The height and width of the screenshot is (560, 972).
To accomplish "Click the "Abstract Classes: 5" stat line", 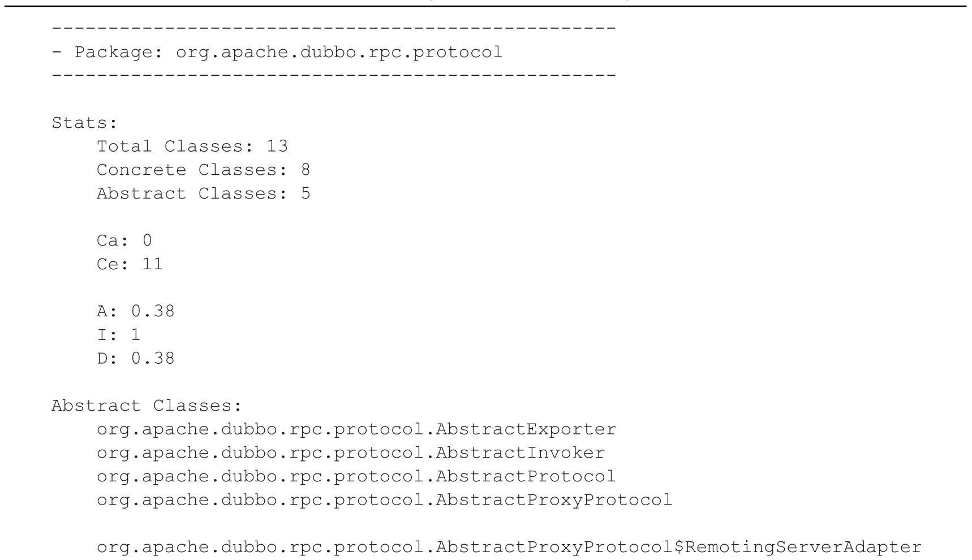I will pos(203,193).
